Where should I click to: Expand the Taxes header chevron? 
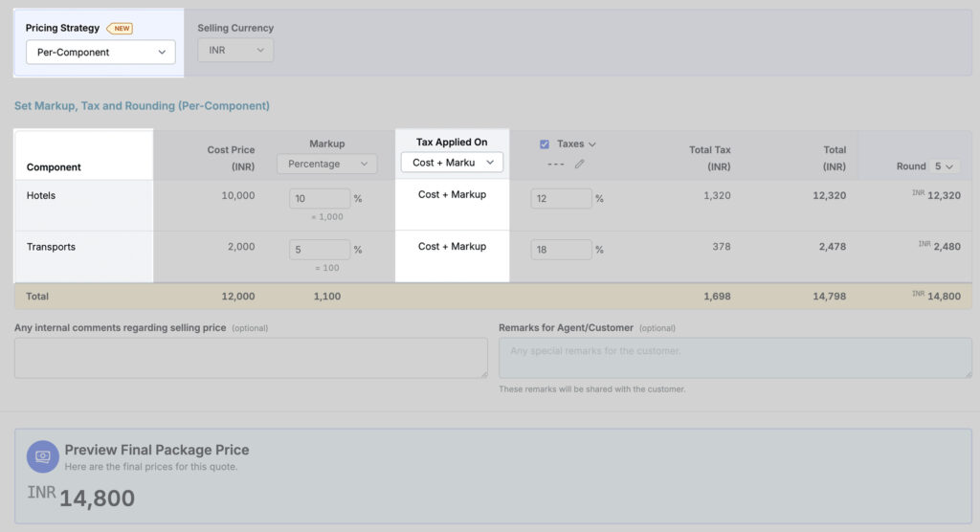pos(592,144)
